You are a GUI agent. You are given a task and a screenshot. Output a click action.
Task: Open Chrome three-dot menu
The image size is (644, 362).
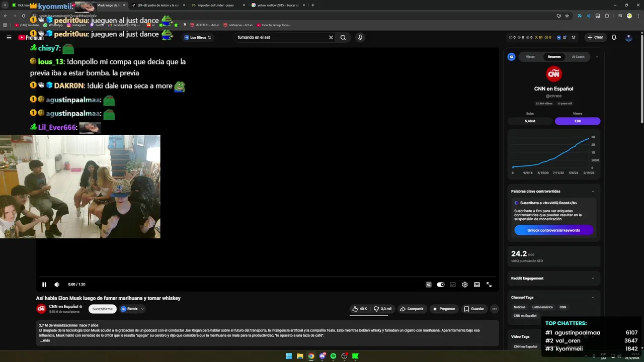pos(637,16)
